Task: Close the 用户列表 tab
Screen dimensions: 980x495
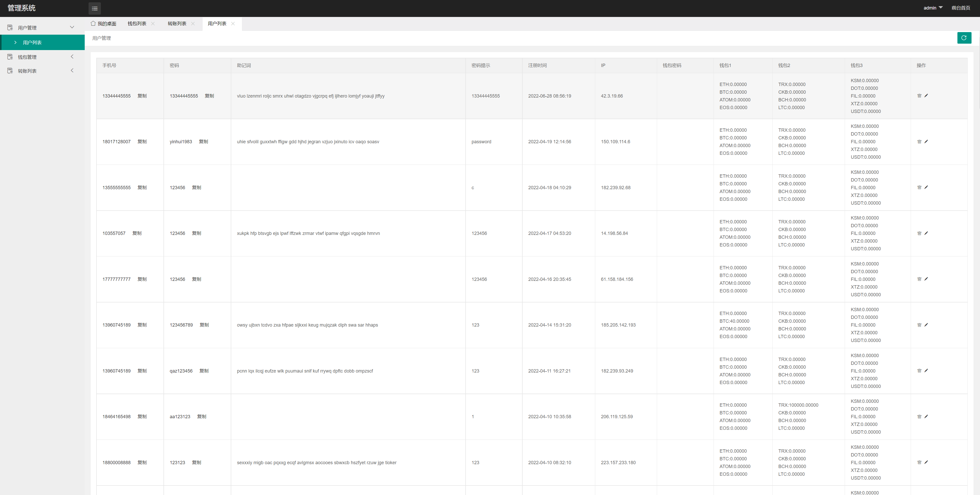Action: [x=233, y=24]
